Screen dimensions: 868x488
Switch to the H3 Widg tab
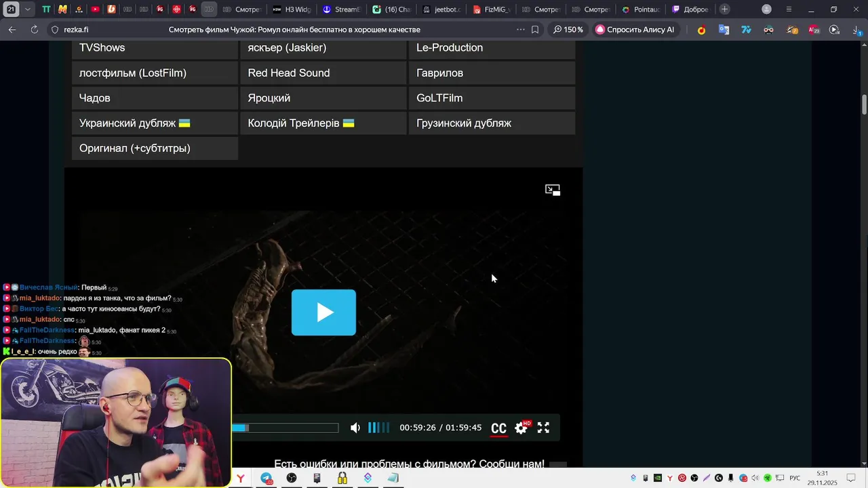pos(292,9)
